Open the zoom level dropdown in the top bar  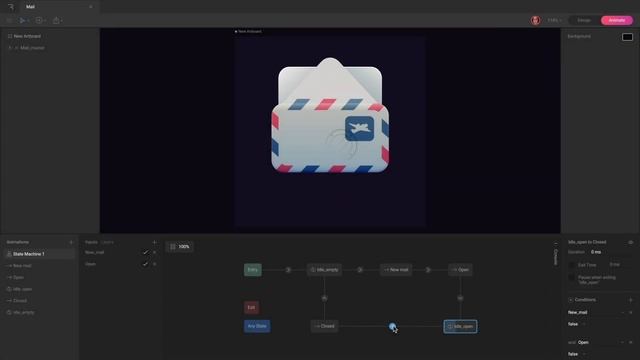tap(554, 20)
